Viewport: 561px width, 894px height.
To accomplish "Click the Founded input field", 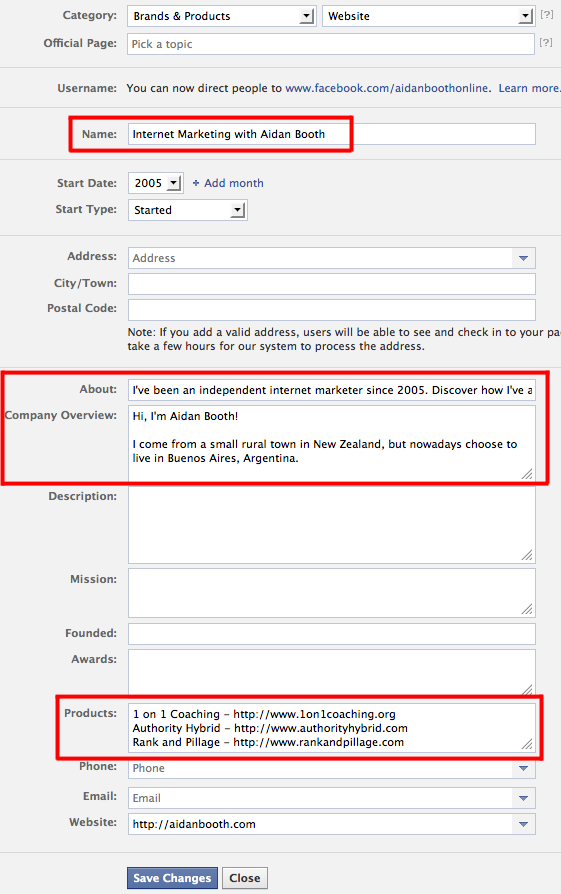I will [x=331, y=634].
